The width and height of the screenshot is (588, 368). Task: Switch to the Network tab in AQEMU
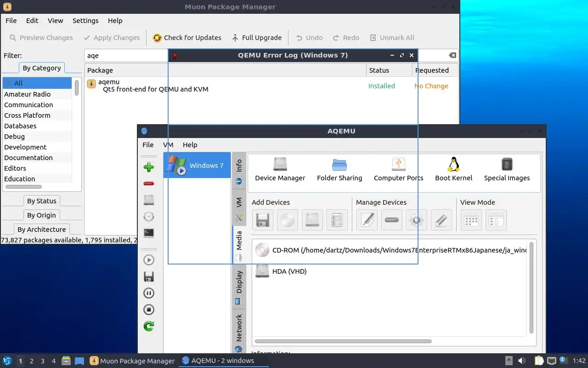point(239,332)
